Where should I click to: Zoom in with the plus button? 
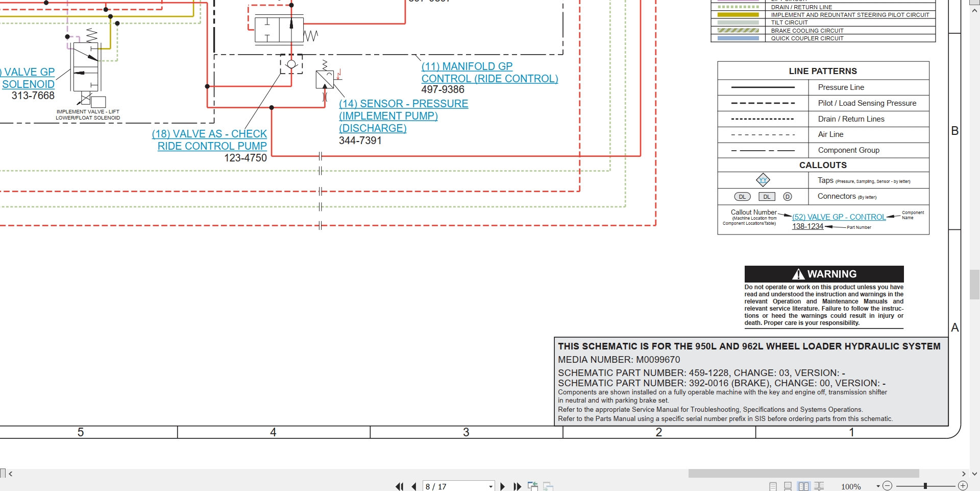point(963,486)
